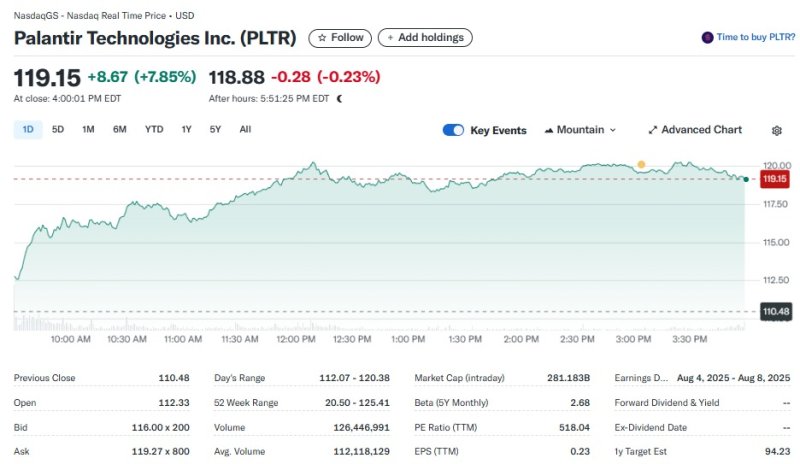Open chart settings gear icon
The width and height of the screenshot is (800, 464).
pyautogui.click(x=777, y=130)
